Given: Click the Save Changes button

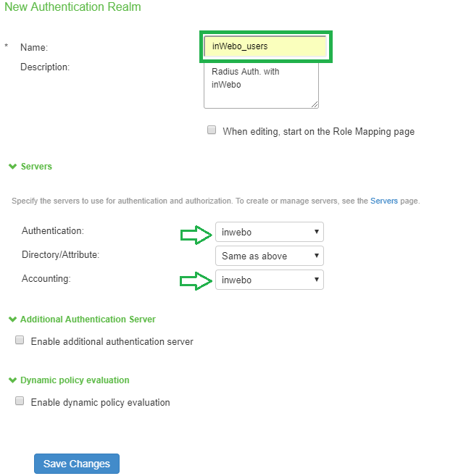Looking at the screenshot, I should coord(77,464).
